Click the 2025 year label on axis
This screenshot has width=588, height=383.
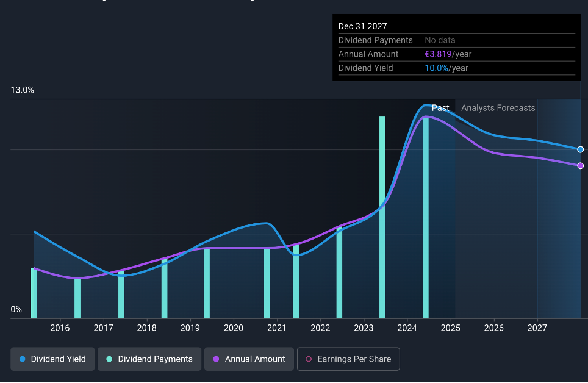point(450,329)
